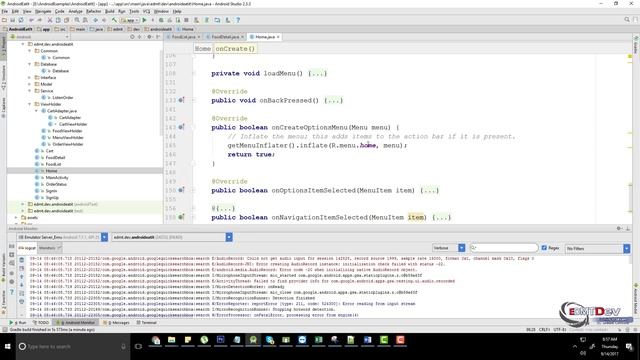Click the logcat up arrow icon
The width and height of the screenshot is (640, 360).
[22, 277]
